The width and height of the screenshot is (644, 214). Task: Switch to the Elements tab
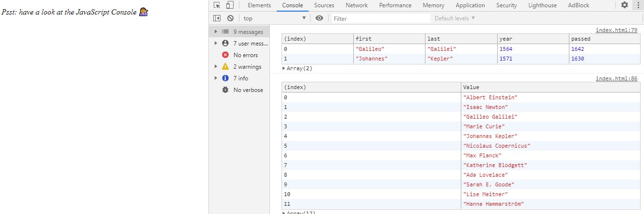click(x=259, y=5)
